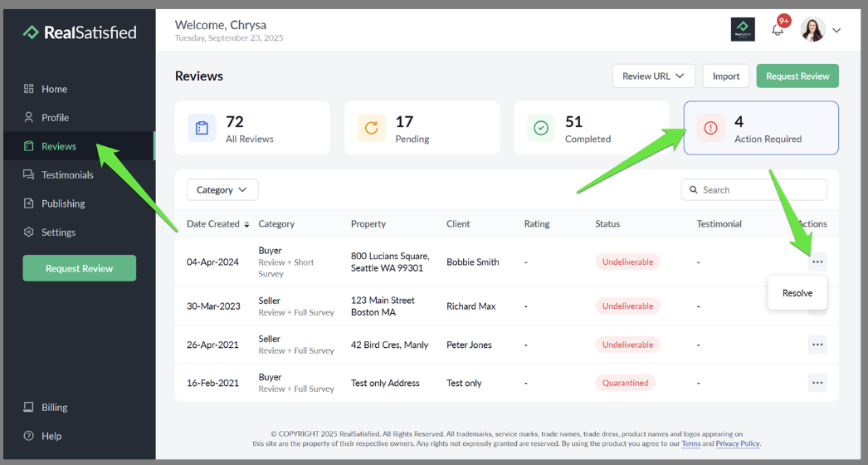Click inside the Search field

pyautogui.click(x=754, y=189)
